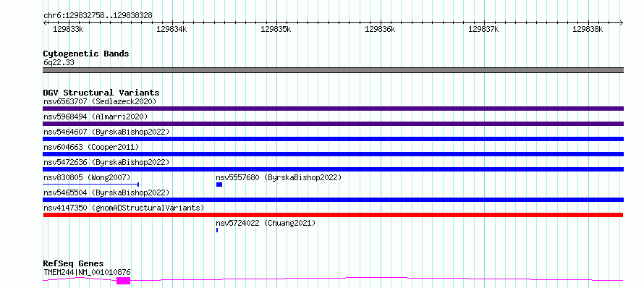The height and width of the screenshot is (288, 644).
Task: Click the nsv5464607 (ByrskaBishop2022) blue bar
Action: (333, 139)
